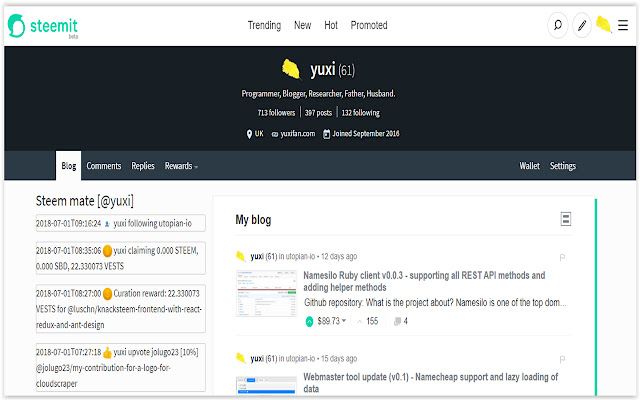This screenshot has height=400, width=640.
Task: Open the search magnifier icon
Action: [x=558, y=26]
